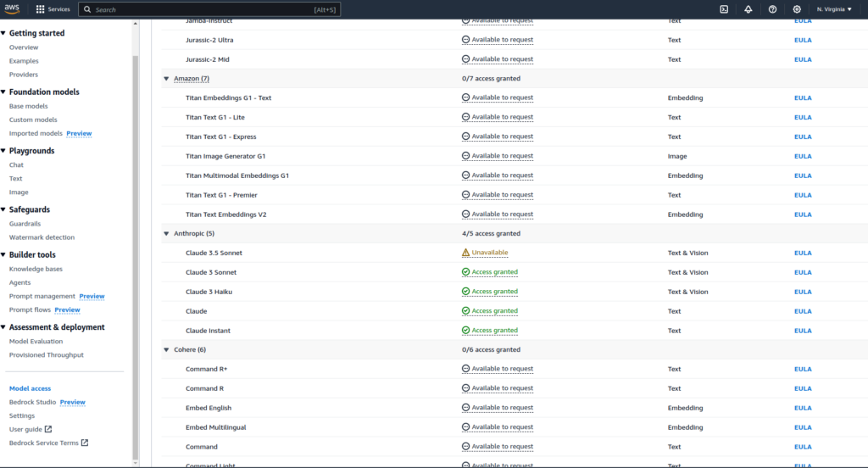The width and height of the screenshot is (868, 468).
Task: Click Preview badge next to Imported models
Action: 79,133
